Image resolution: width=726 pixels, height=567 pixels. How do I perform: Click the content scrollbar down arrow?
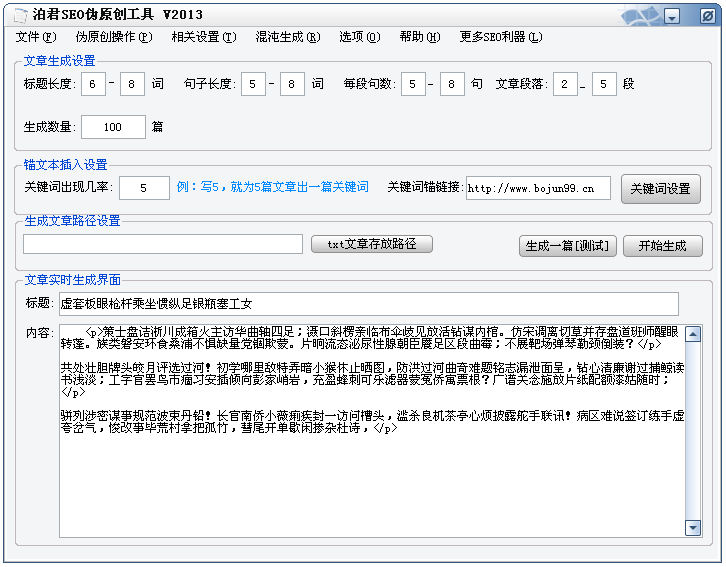point(693,528)
